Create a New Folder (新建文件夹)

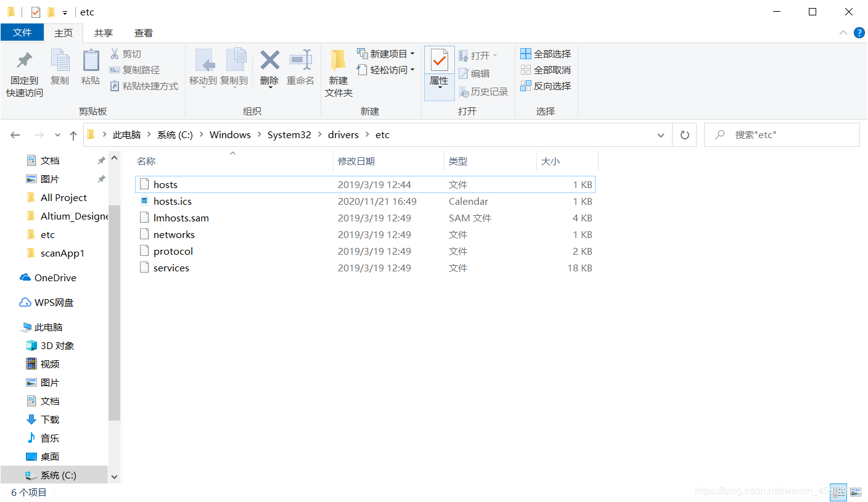tap(338, 74)
